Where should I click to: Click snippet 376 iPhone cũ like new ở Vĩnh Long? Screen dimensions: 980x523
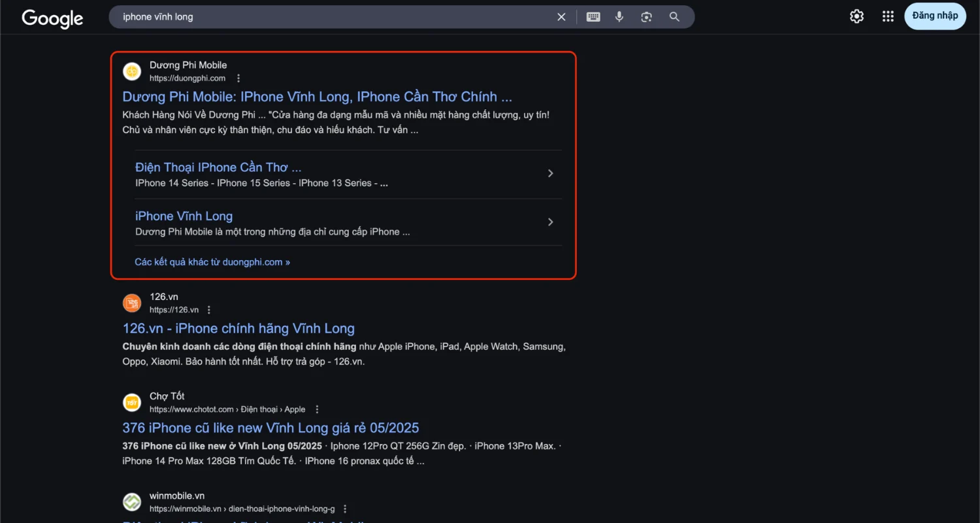(342, 454)
